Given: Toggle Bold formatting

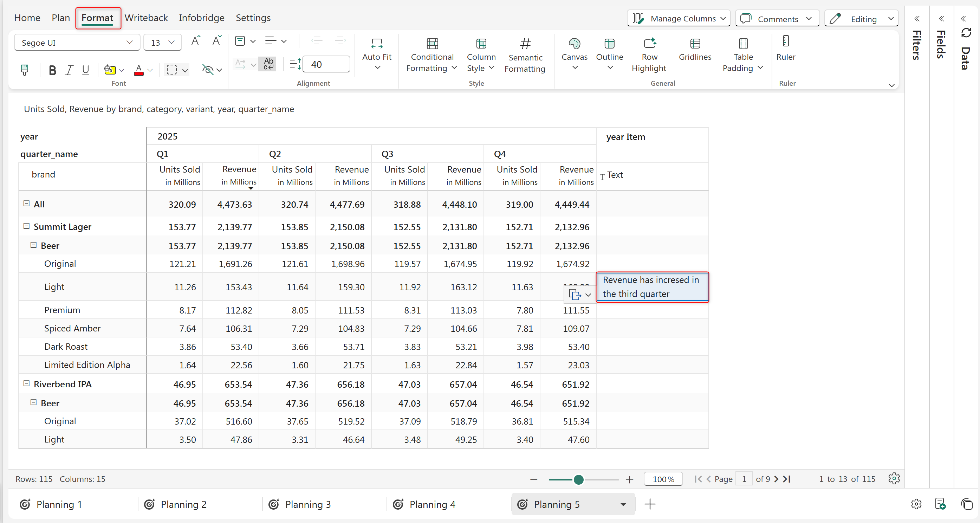Looking at the screenshot, I should pyautogui.click(x=52, y=70).
